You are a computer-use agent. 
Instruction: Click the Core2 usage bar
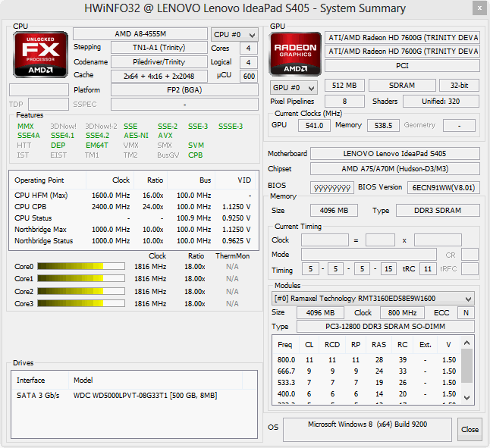coord(81,291)
